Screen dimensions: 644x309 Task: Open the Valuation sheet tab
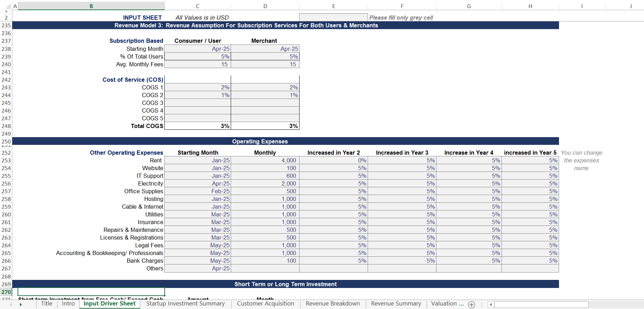coord(447,304)
